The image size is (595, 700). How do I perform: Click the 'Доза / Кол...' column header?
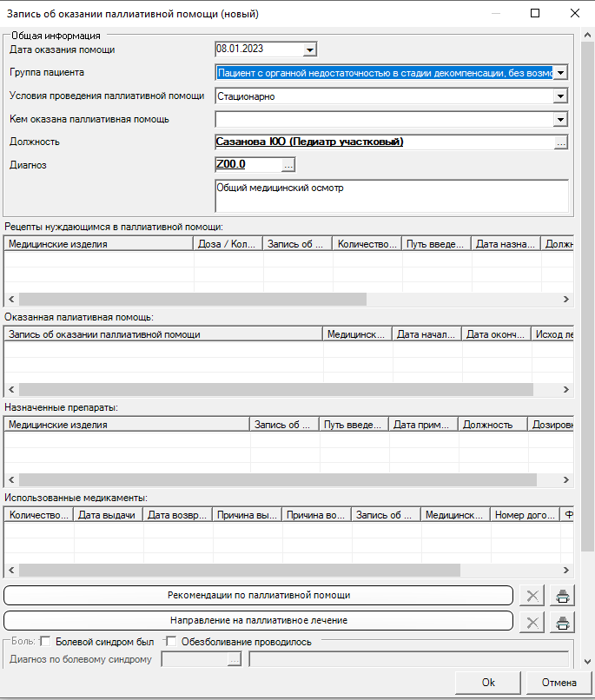click(x=228, y=244)
